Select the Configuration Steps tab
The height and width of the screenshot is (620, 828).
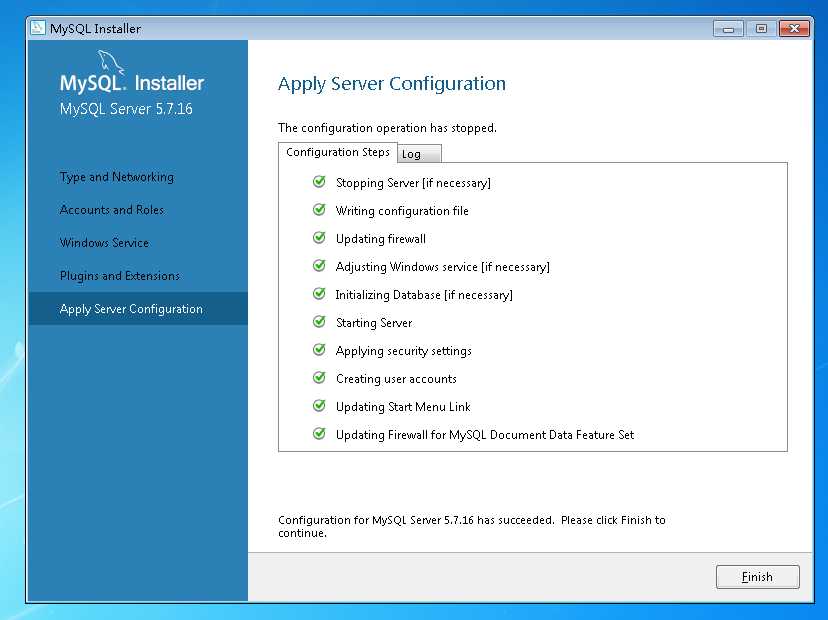click(338, 152)
